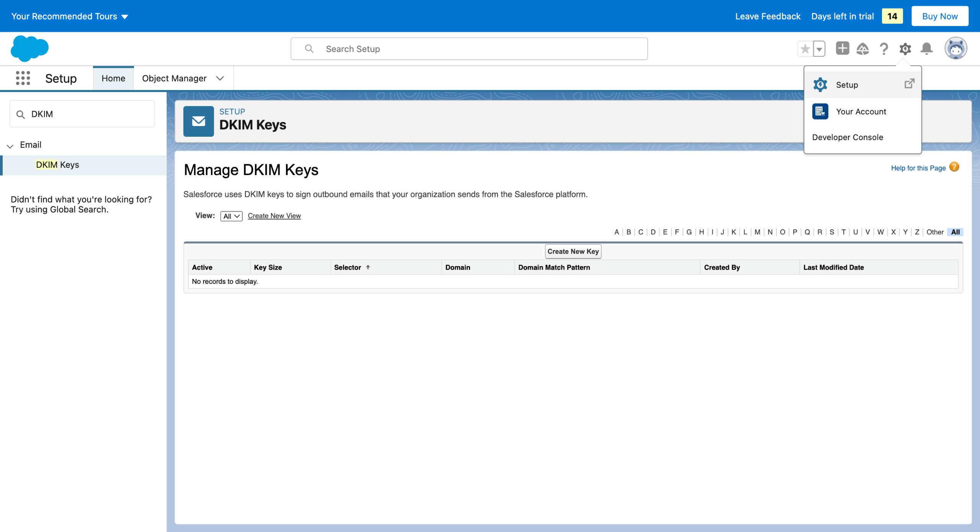Select the All alphabet filter
Screen dimensions: 980x532
pyautogui.click(x=955, y=232)
